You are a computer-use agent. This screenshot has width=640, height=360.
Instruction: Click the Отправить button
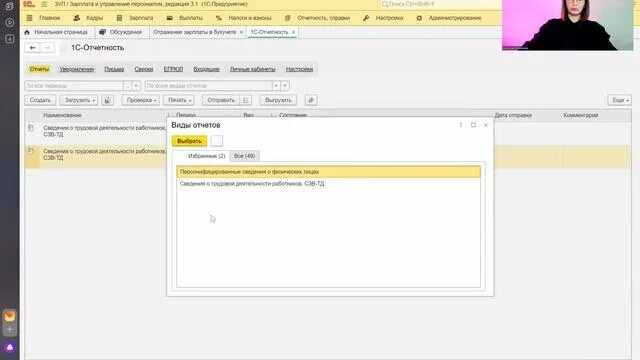coord(221,100)
